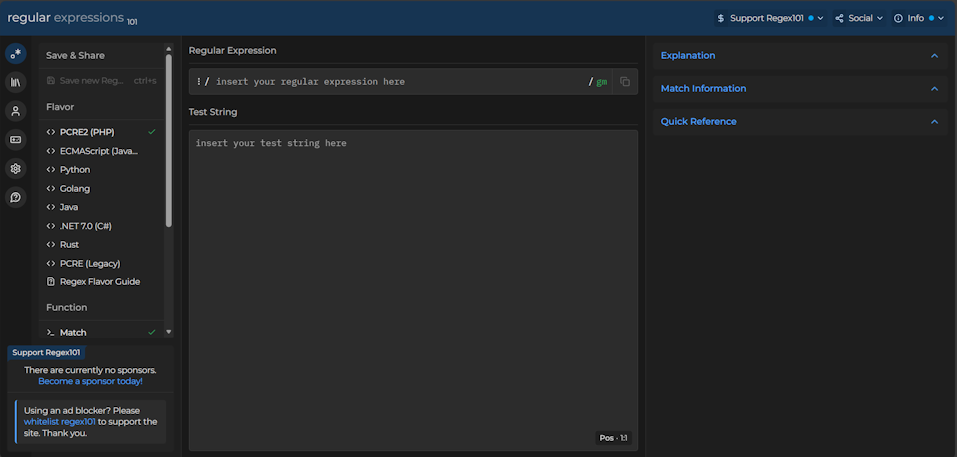Image resolution: width=957 pixels, height=457 pixels.
Task: Select the Match function
Action: point(101,333)
